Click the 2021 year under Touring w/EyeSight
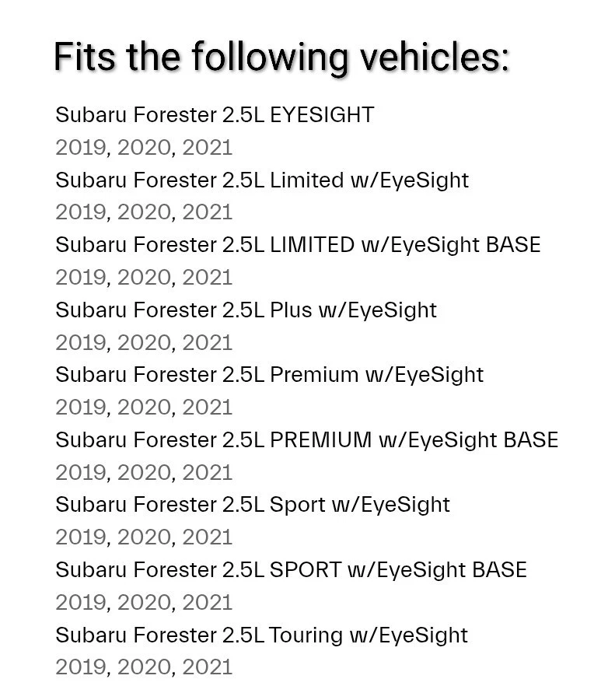Screen dimensions: 615x700 (208, 667)
